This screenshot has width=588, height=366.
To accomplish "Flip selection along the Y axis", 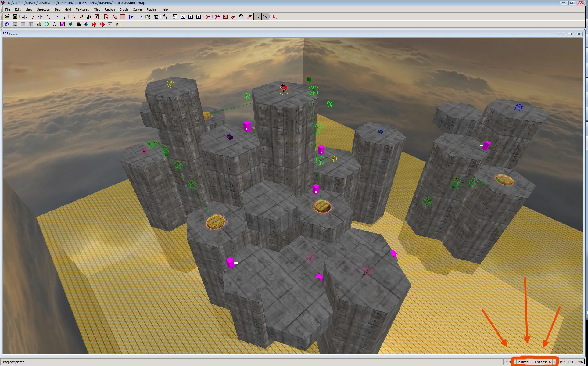I will [40, 17].
